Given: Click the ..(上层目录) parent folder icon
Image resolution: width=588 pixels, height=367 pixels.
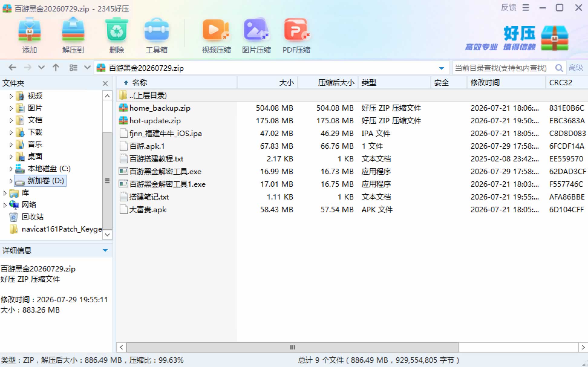Looking at the screenshot, I should pos(123,95).
